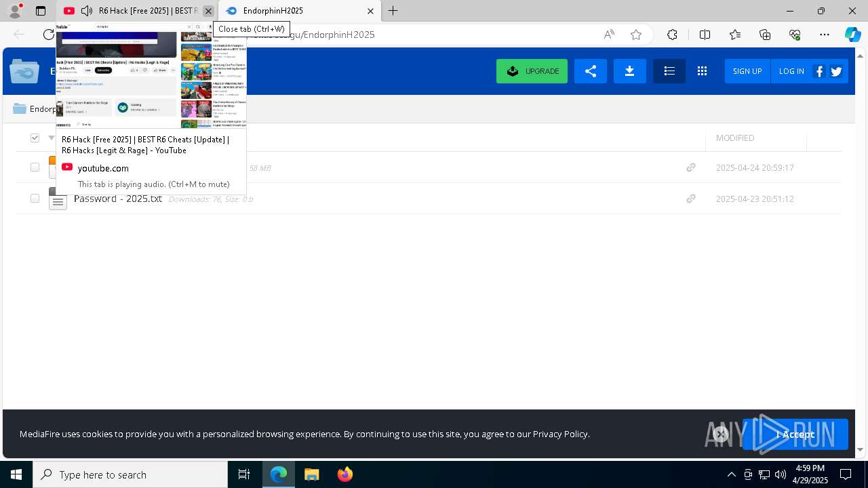Open Browser essentials icon
The width and height of the screenshot is (868, 488).
coord(795,35)
